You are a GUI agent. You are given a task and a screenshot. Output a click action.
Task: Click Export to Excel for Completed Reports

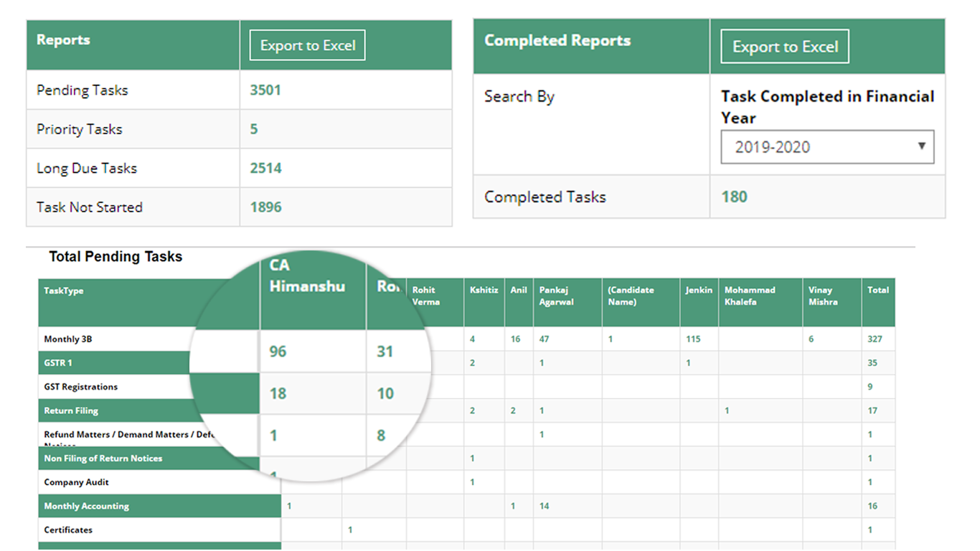tap(784, 46)
